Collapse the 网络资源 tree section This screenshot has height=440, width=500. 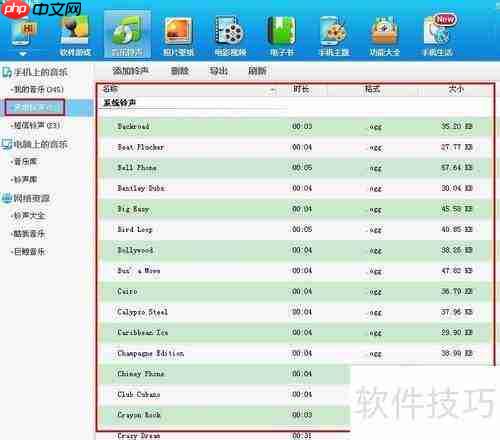[x=6, y=198]
